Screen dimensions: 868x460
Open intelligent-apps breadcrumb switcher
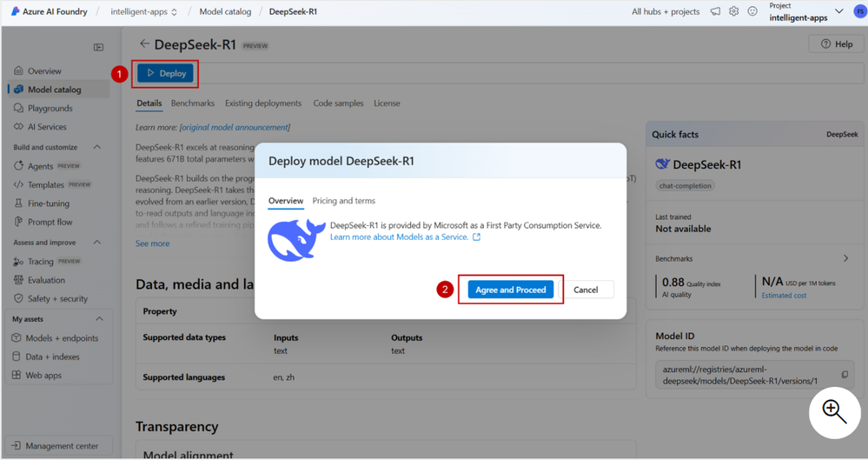144,11
